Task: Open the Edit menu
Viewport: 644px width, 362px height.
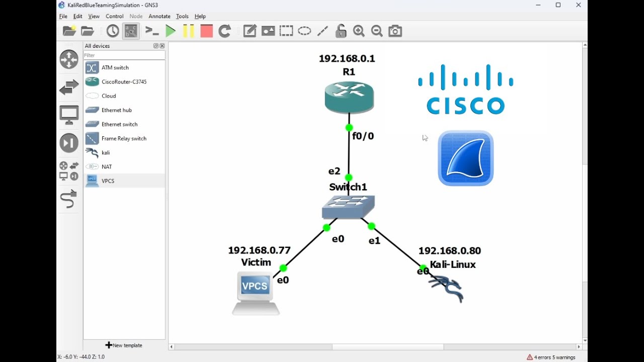Action: (77, 16)
